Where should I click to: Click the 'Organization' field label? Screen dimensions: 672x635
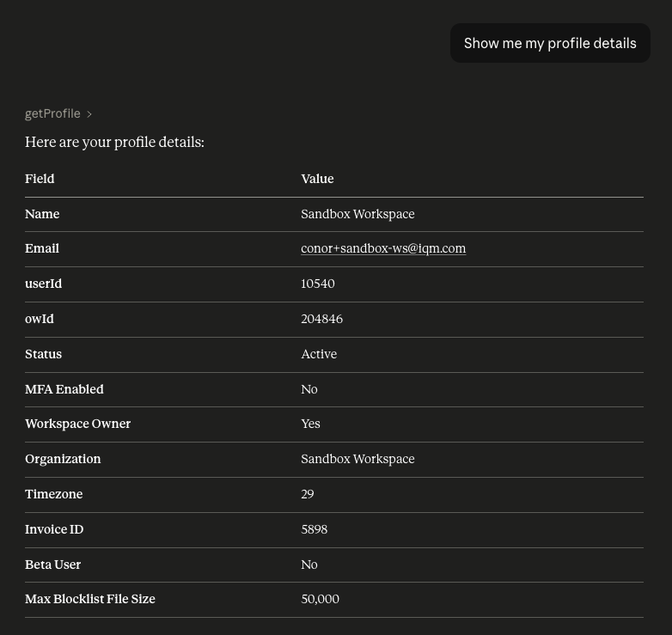(63, 459)
